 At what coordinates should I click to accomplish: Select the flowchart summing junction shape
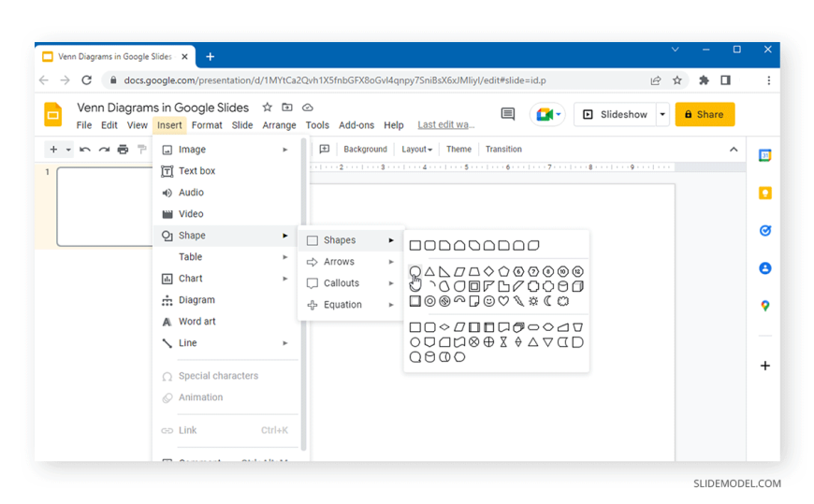474,342
